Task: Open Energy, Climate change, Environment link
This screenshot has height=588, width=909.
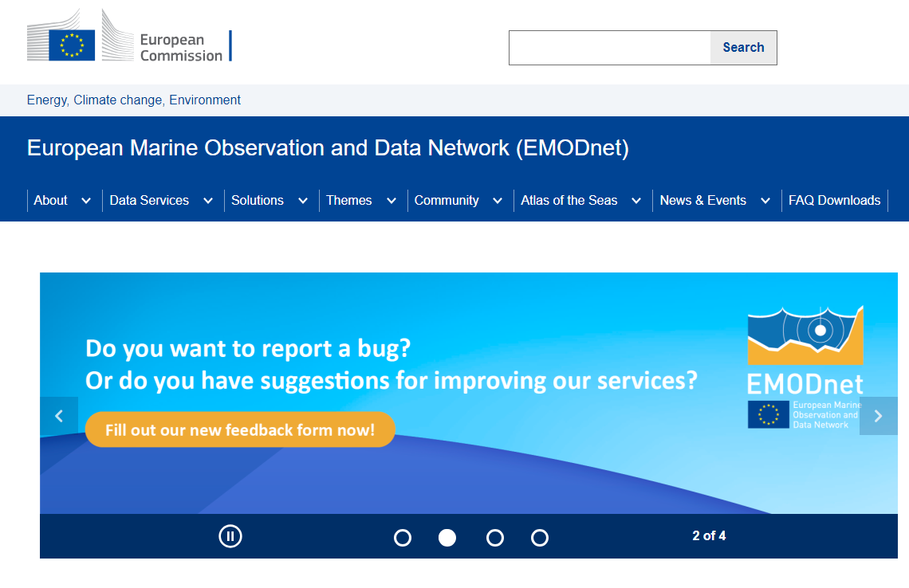Action: pyautogui.click(x=134, y=100)
